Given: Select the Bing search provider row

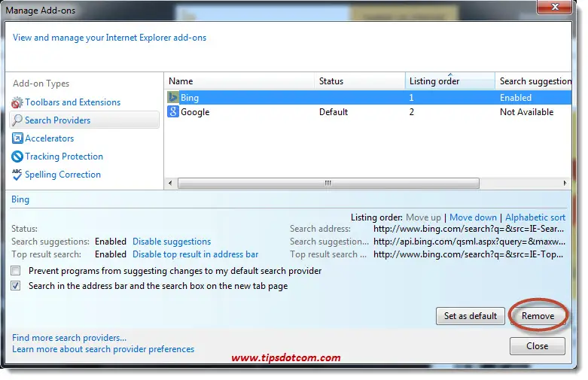Looking at the screenshot, I should coord(368,97).
